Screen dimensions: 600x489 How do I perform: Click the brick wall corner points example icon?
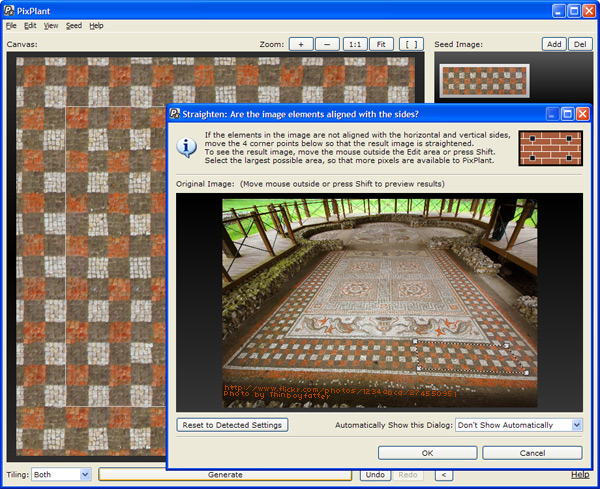[551, 148]
